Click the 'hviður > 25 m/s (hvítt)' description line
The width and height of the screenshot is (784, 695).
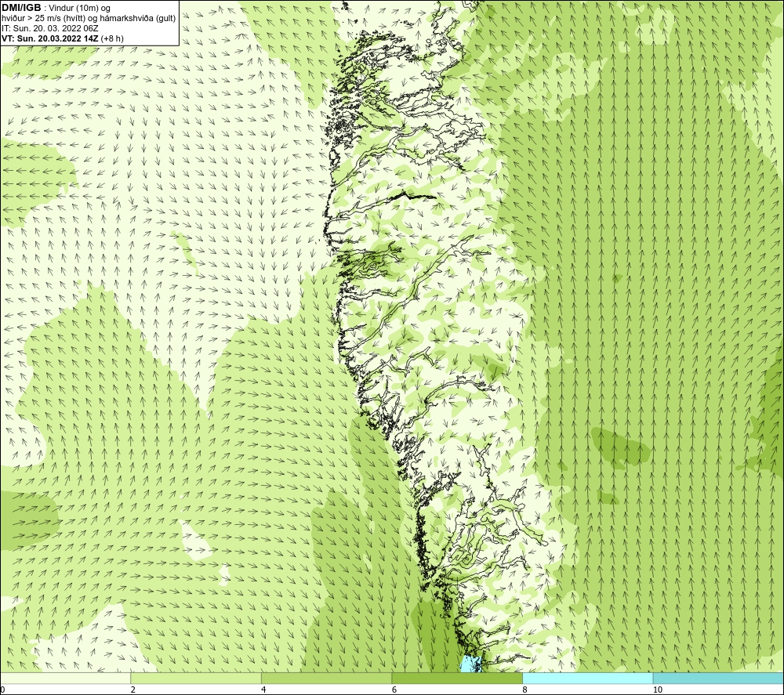[89, 18]
